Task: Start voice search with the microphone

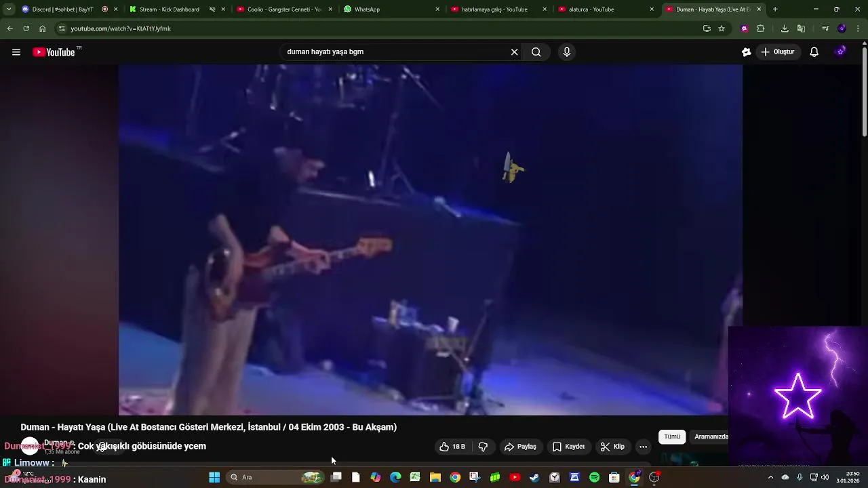Action: (x=567, y=52)
